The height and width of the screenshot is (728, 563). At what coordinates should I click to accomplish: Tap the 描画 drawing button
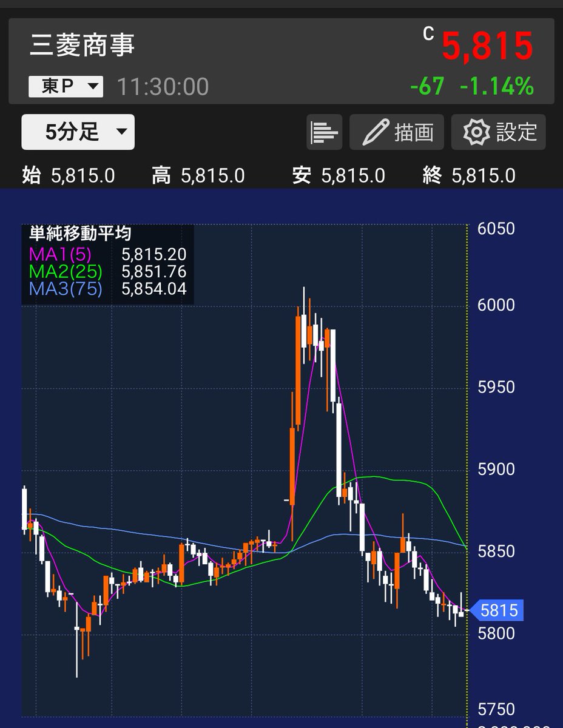397,132
